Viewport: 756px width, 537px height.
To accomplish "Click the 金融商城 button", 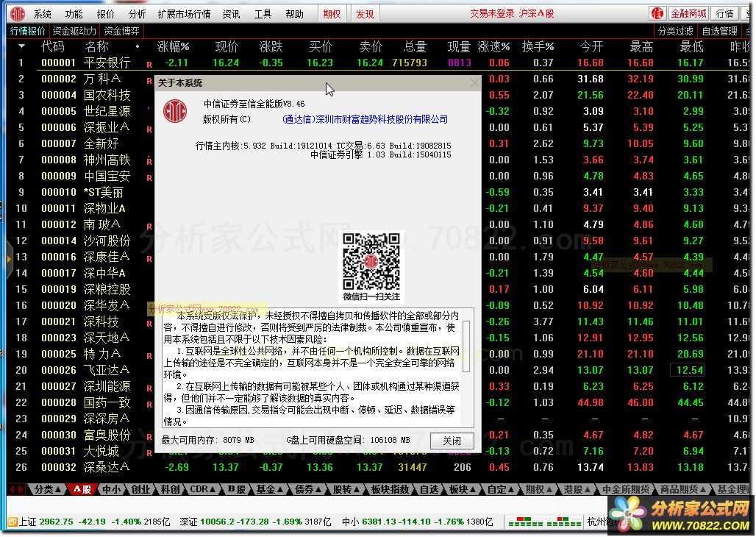I will pos(688,13).
